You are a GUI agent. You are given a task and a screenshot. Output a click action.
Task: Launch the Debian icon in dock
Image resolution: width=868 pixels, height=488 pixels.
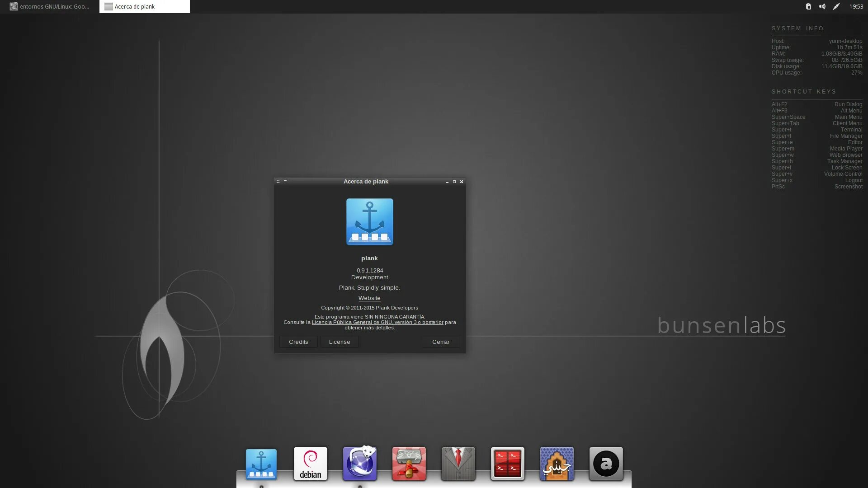(311, 464)
